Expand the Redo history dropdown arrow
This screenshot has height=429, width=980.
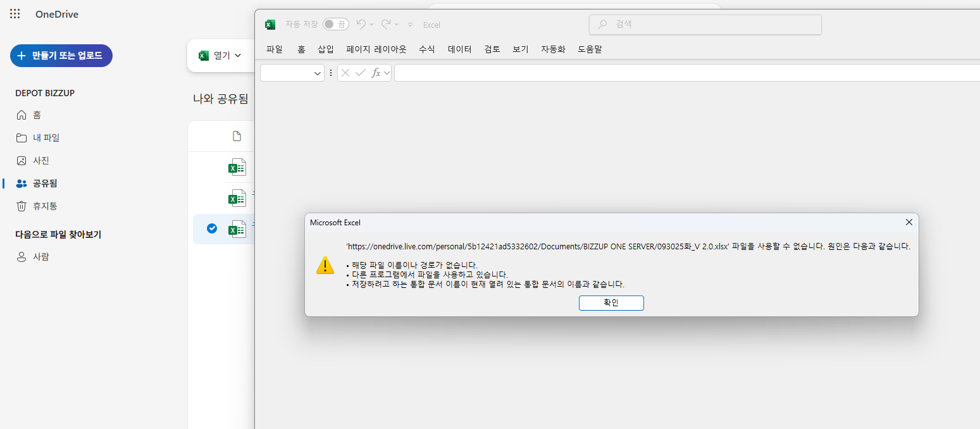pos(396,25)
